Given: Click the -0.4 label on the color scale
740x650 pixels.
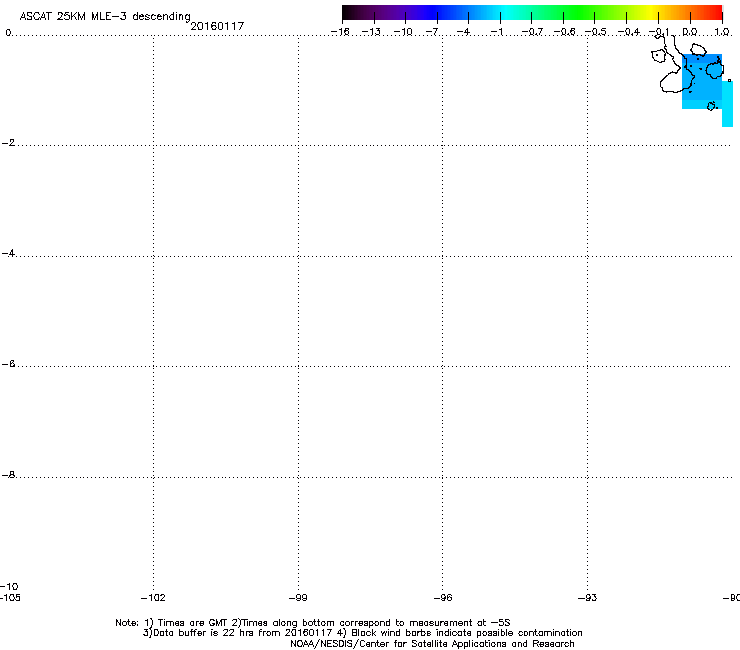Looking at the screenshot, I should point(629,32).
